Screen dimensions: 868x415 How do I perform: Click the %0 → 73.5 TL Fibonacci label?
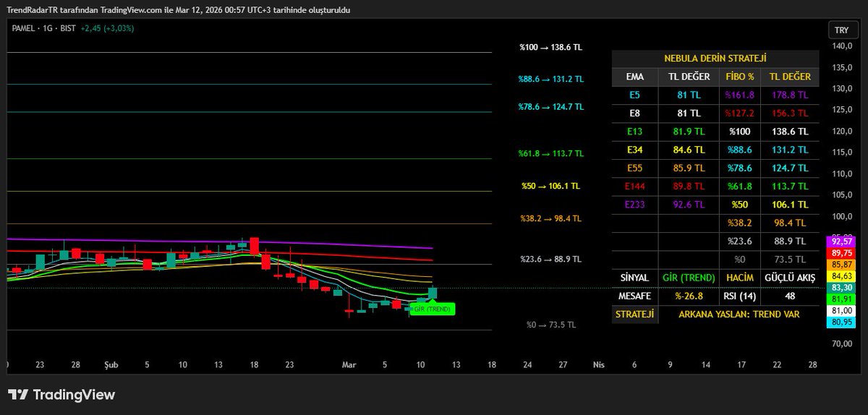click(x=550, y=325)
